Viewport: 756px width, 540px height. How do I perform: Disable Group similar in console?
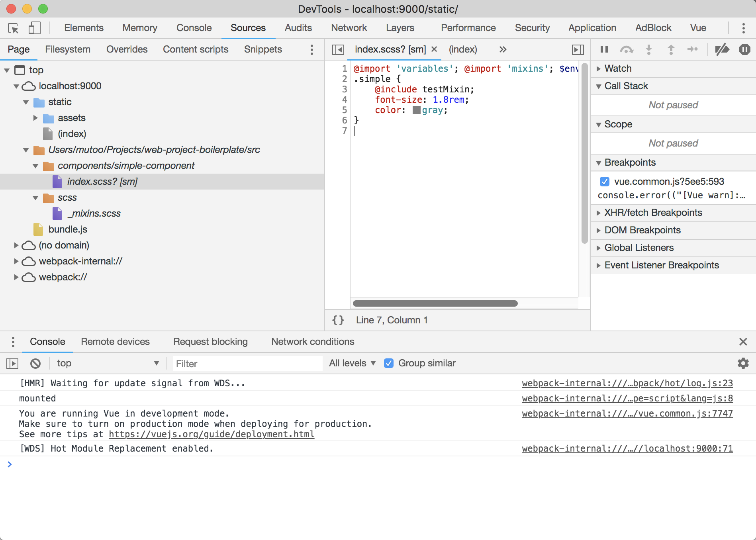(389, 363)
